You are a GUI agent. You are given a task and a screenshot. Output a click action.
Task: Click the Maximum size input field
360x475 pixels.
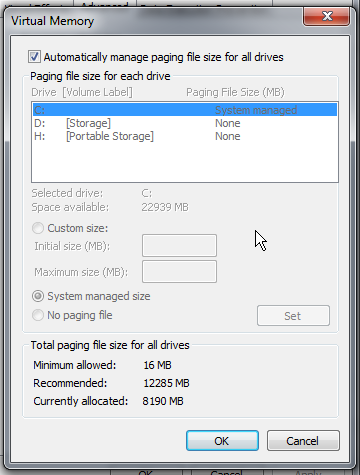tap(179, 272)
